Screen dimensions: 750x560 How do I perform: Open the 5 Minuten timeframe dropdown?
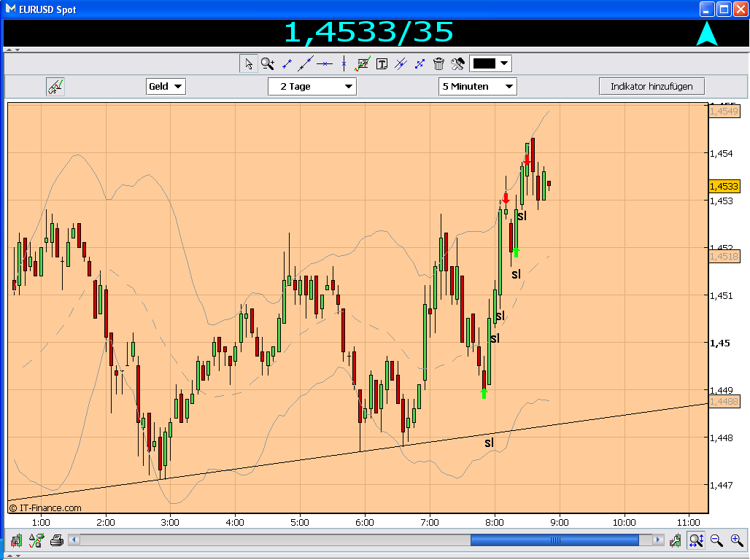tap(477, 87)
